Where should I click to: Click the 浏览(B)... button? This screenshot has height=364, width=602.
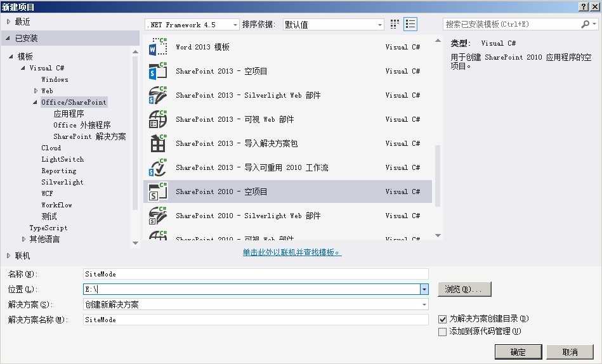(464, 289)
